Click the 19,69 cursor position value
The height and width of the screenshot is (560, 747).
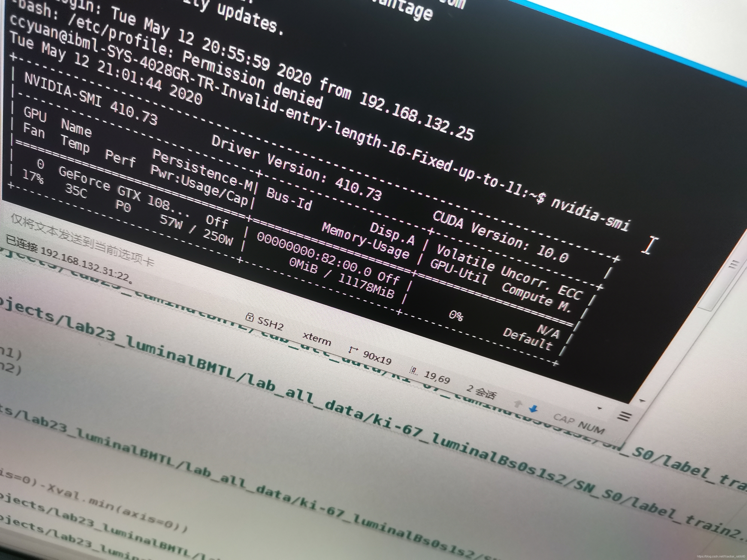coord(437,377)
